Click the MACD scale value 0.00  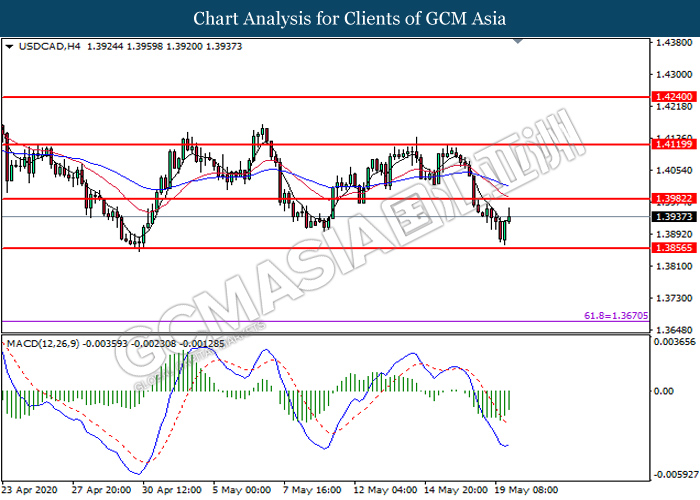pyautogui.click(x=663, y=392)
